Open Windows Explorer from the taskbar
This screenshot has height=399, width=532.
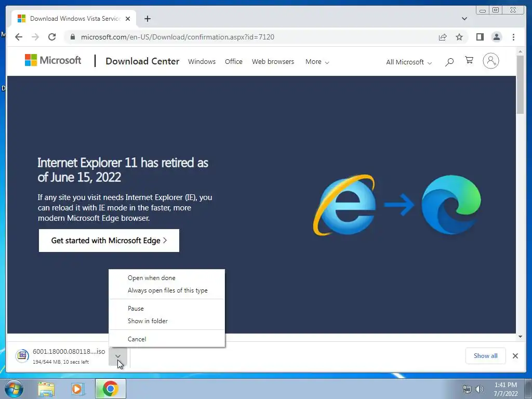click(x=46, y=389)
